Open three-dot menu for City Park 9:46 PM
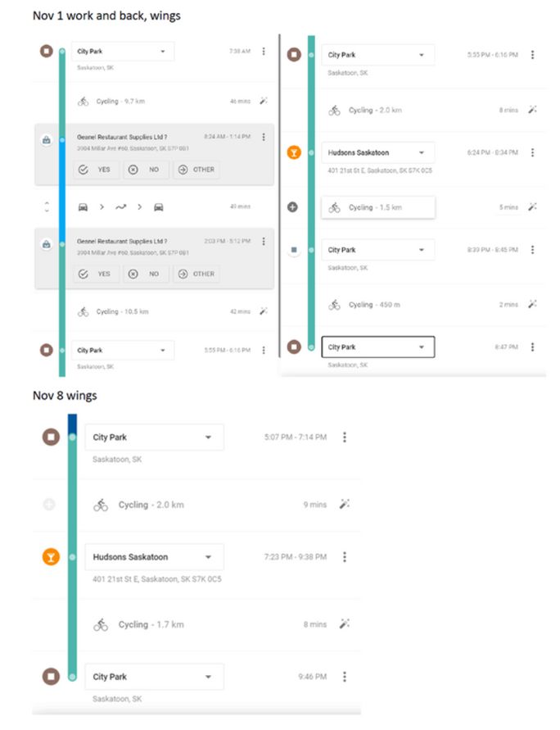The width and height of the screenshot is (560, 730). point(345,677)
